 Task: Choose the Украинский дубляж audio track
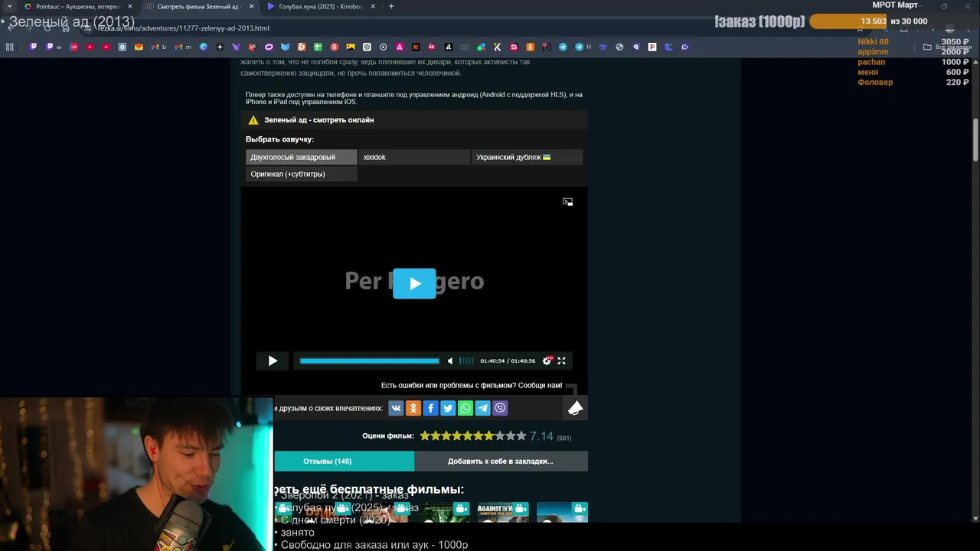[x=527, y=157]
